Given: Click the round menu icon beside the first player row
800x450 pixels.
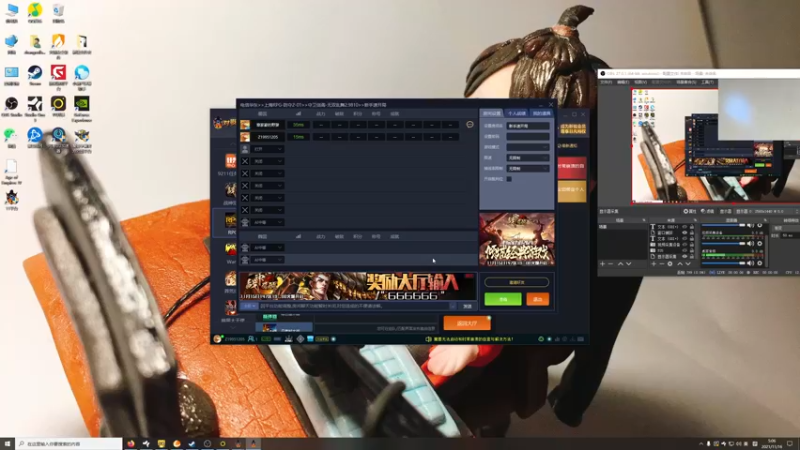Looking at the screenshot, I should [x=470, y=124].
